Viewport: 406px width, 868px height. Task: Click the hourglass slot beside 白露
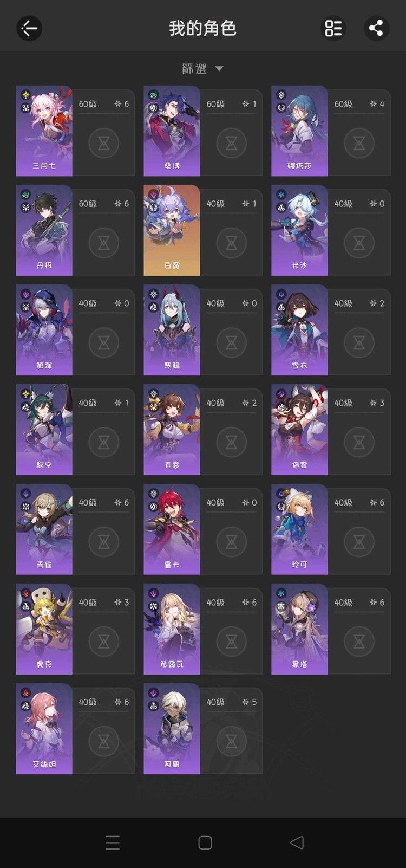point(232,243)
